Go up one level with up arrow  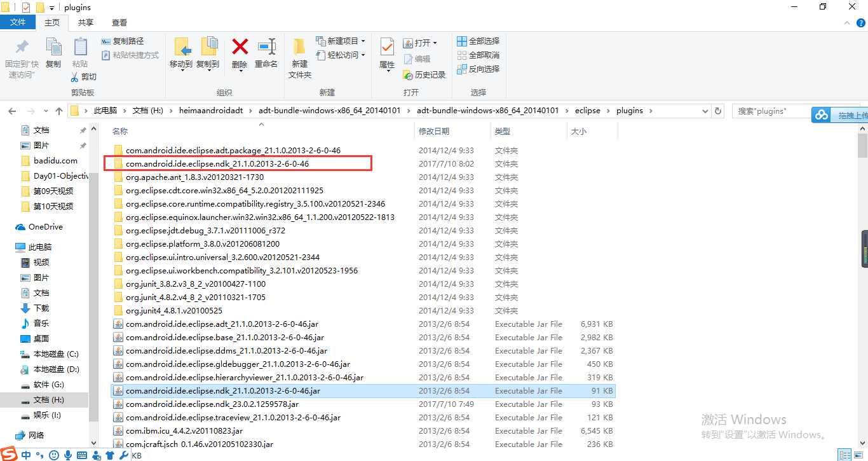pos(59,111)
